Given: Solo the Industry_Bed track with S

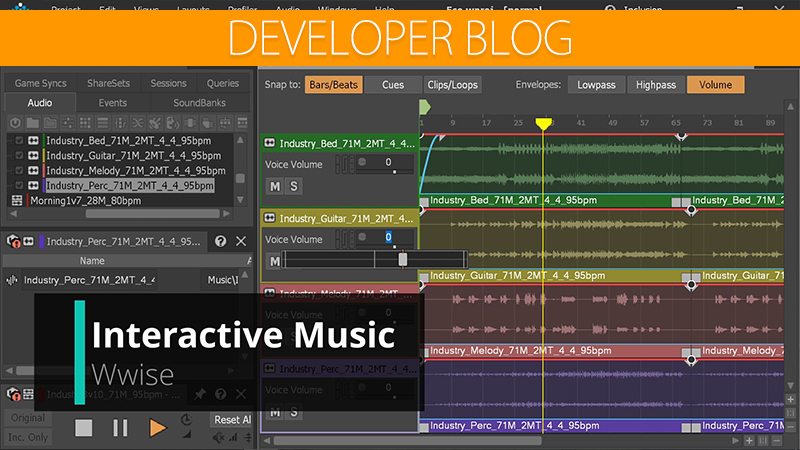Looking at the screenshot, I should (x=294, y=186).
